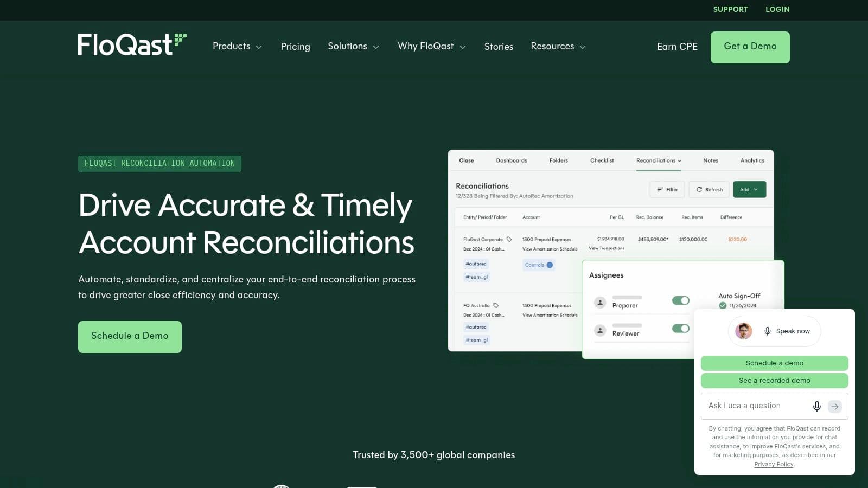This screenshot has height=488, width=868.
Task: Click the SUPPORT link
Action: pos(731,9)
